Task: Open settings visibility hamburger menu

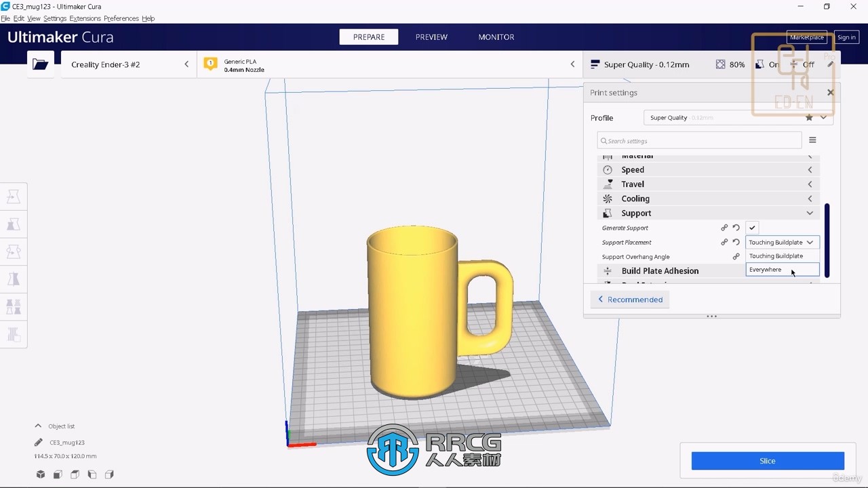Action: point(812,140)
